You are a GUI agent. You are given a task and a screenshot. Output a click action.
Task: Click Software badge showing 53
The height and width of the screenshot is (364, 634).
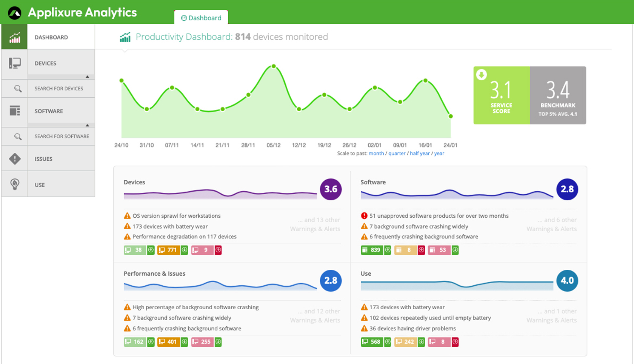440,250
